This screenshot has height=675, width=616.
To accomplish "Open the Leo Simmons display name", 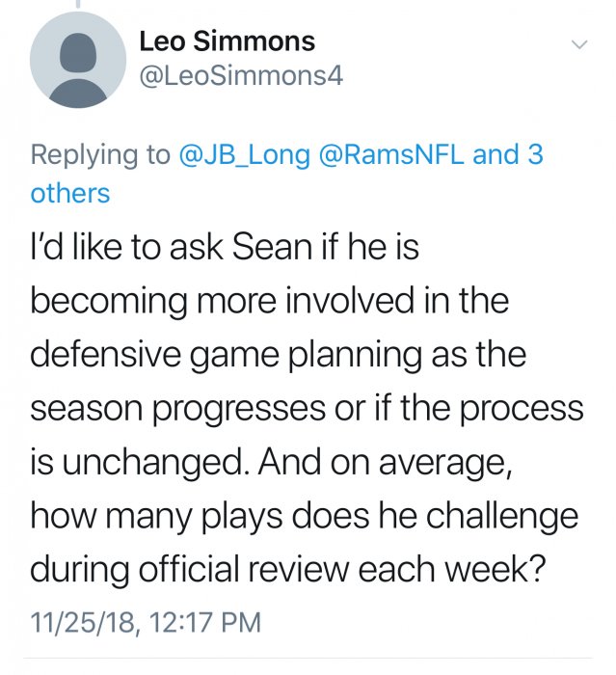I will 227,41.
